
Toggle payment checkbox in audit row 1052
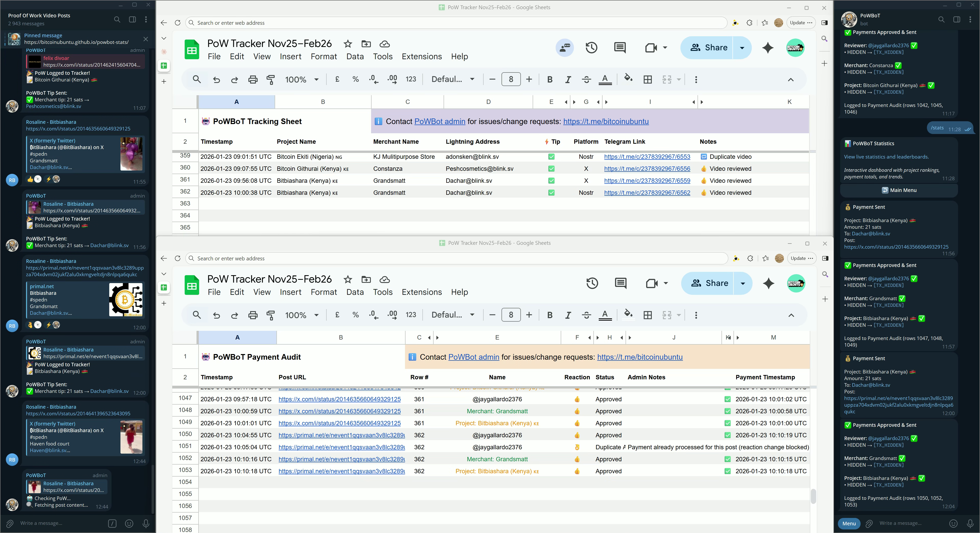[727, 459]
